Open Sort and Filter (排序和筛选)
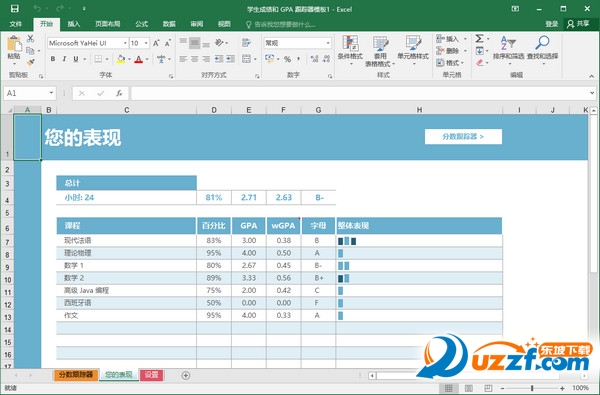The image size is (600, 395). click(508, 50)
